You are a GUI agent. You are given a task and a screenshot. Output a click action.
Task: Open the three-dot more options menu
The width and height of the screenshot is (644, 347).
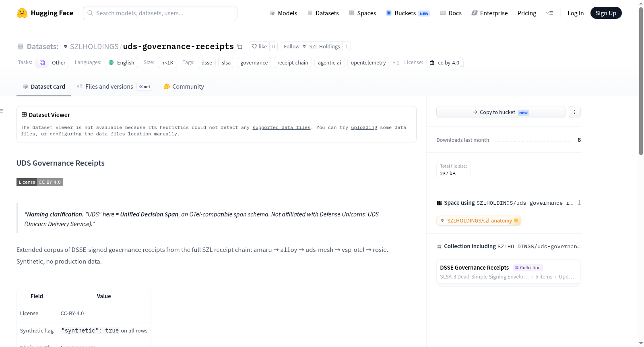coord(575,112)
